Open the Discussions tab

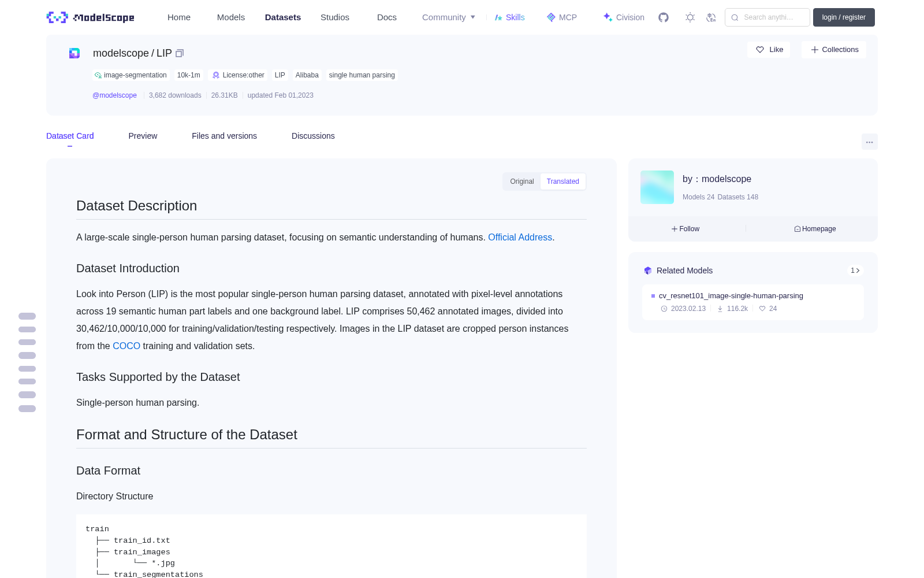(313, 136)
